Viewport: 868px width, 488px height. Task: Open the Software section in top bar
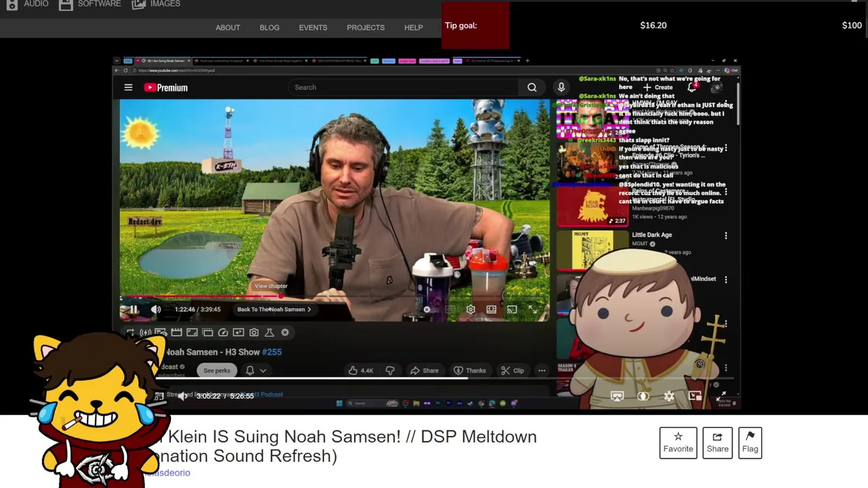(x=90, y=4)
